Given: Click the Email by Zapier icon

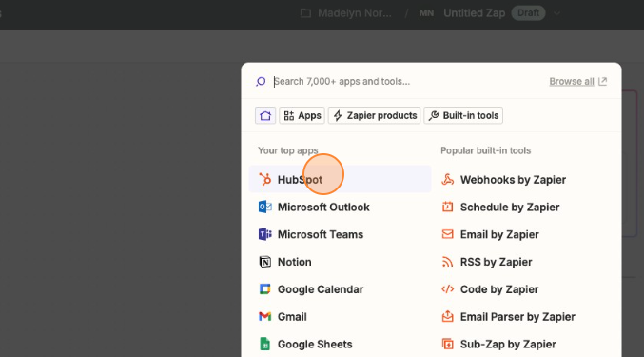Looking at the screenshot, I should (448, 234).
